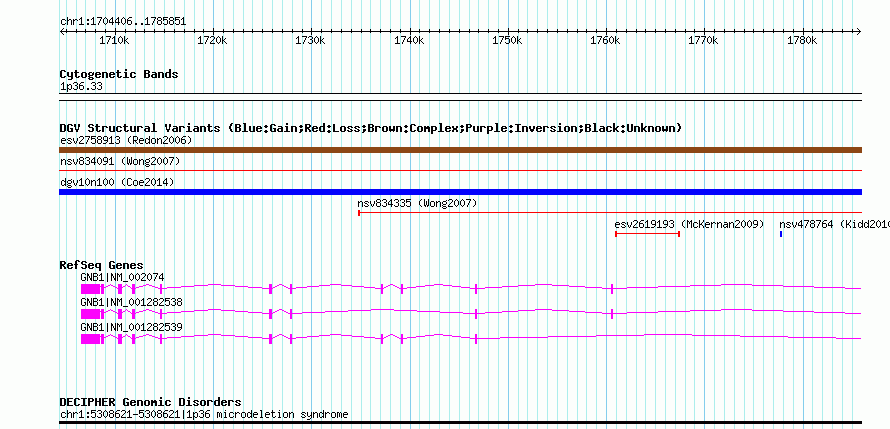The width and height of the screenshot is (890, 429).
Task: Click the large first exon block of GNB1|NM_002074
Action: point(90,289)
